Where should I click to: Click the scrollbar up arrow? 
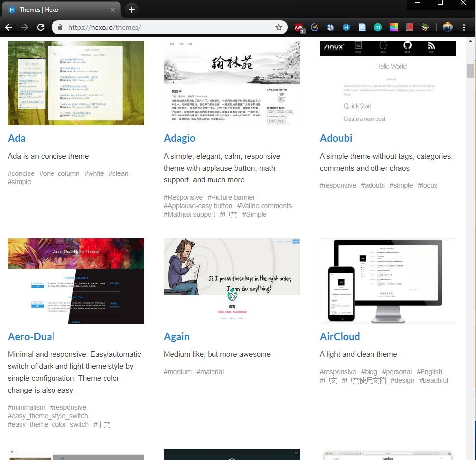(470, 41)
